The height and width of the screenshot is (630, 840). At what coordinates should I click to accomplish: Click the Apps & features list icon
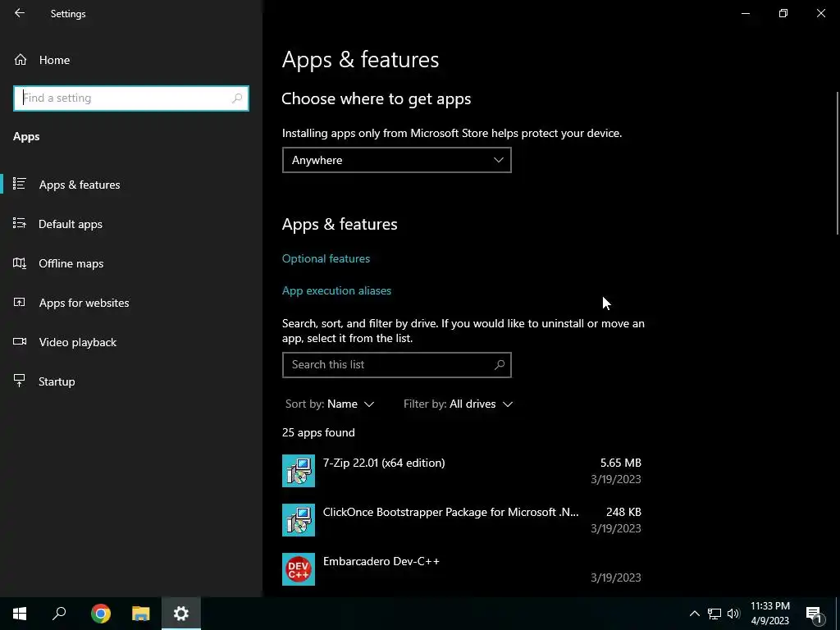(x=20, y=184)
